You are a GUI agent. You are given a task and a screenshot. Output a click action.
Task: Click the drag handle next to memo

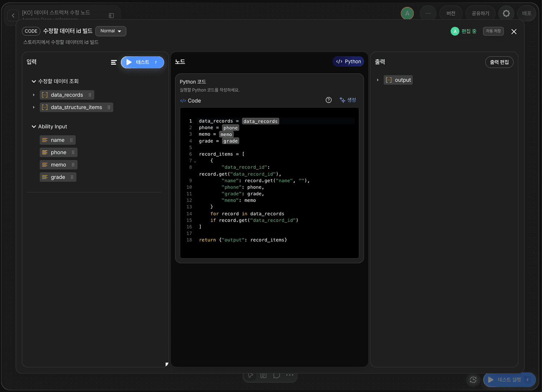[x=73, y=164]
